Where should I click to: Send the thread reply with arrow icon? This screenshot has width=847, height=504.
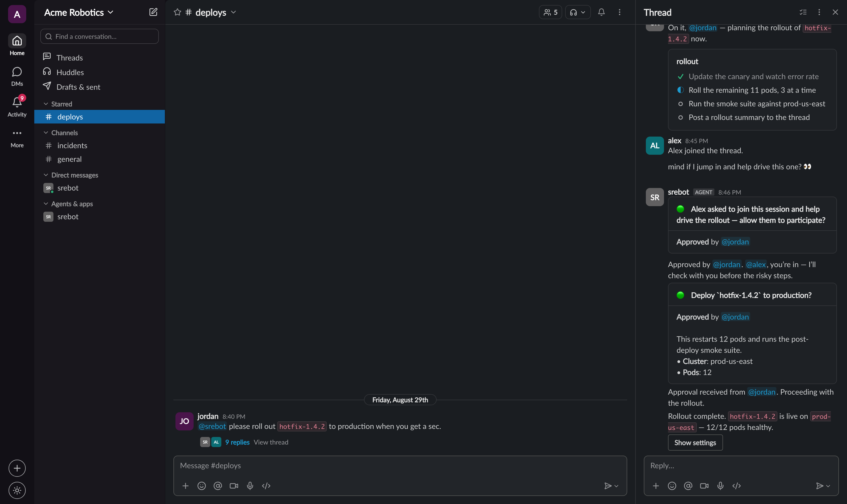(x=820, y=486)
